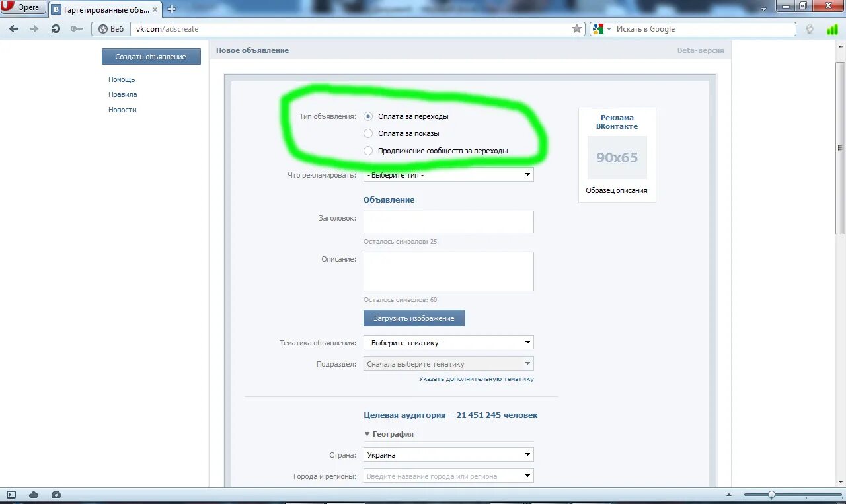Image resolution: width=846 pixels, height=504 pixels.
Task: Click the Создать объявление button
Action: coord(151,57)
